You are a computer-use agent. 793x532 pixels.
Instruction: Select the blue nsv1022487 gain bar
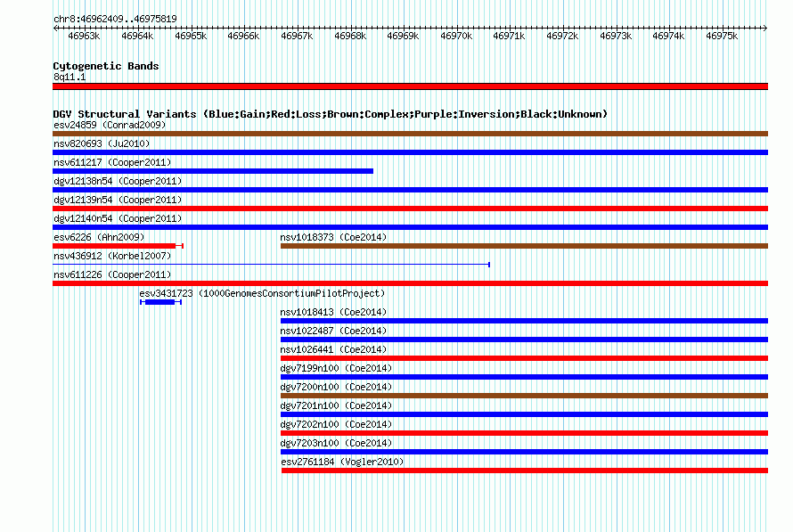(525, 340)
